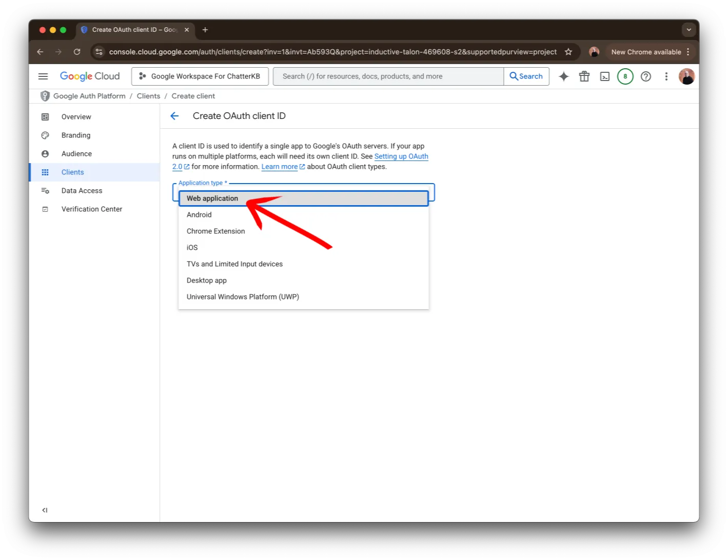Select Web application from the dropdown
Viewport: 728px width, 560px height.
click(x=304, y=198)
